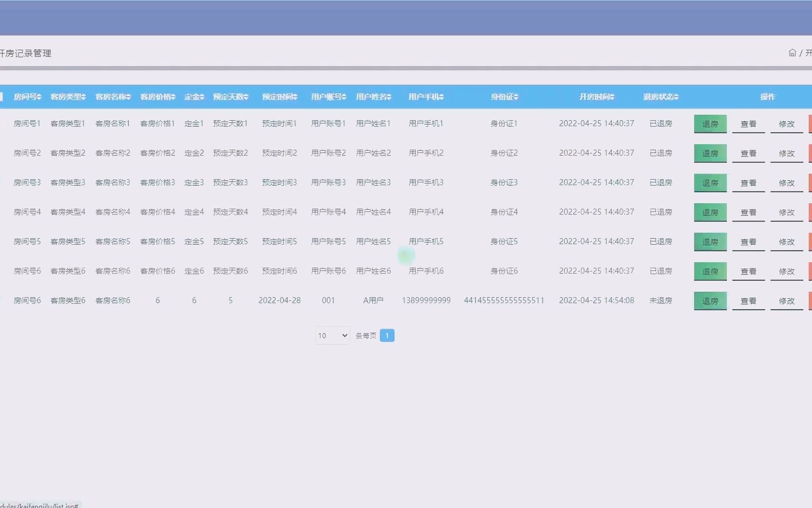Sort the table by 用户手机 column
Viewport: 812px width, 508px height.
coord(426,97)
